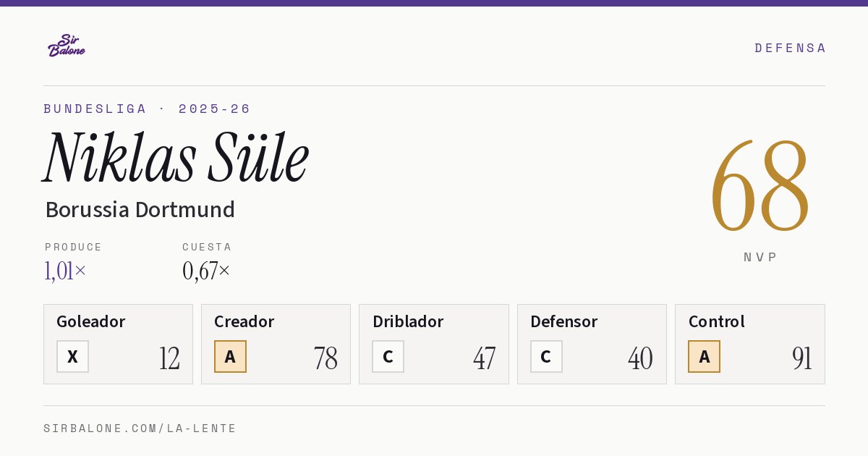Follow the sirbalone.com/la-lente link

140,428
